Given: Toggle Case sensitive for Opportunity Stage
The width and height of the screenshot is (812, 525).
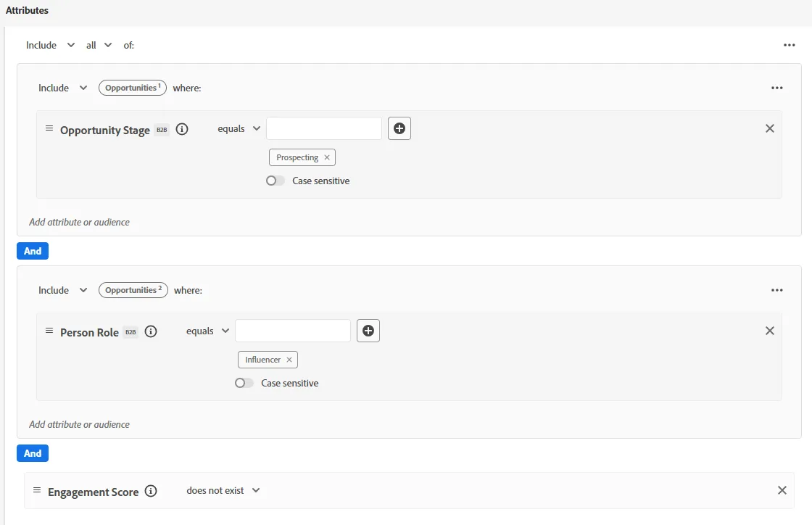Looking at the screenshot, I should tap(275, 181).
